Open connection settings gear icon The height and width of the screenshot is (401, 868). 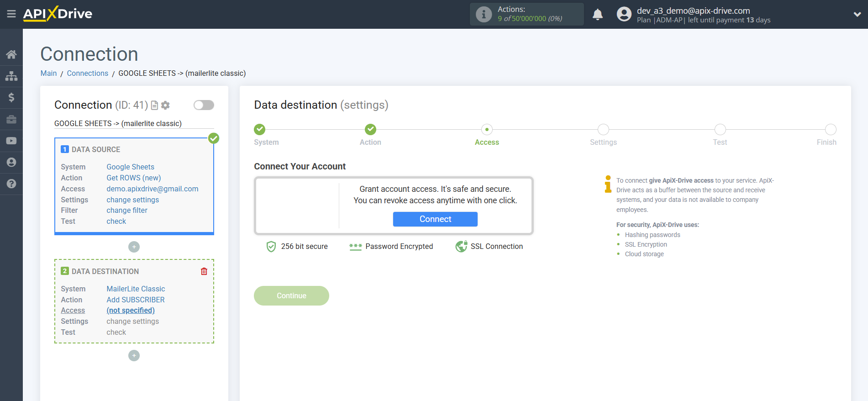point(165,106)
